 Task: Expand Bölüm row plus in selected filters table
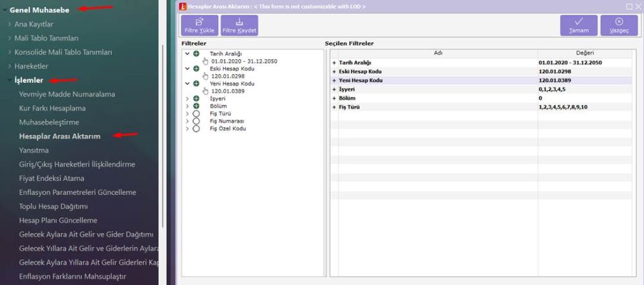[x=334, y=98]
